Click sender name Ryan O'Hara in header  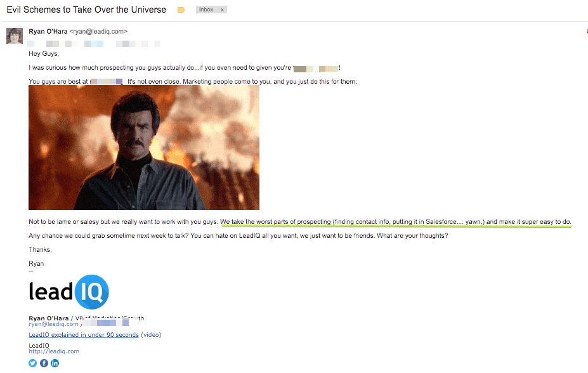48,31
